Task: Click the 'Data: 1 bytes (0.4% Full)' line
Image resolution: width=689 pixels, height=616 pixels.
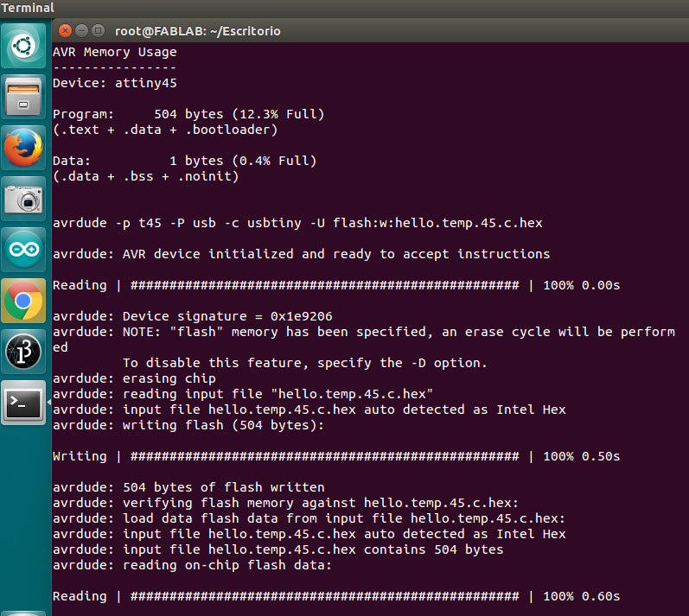Action: (184, 161)
